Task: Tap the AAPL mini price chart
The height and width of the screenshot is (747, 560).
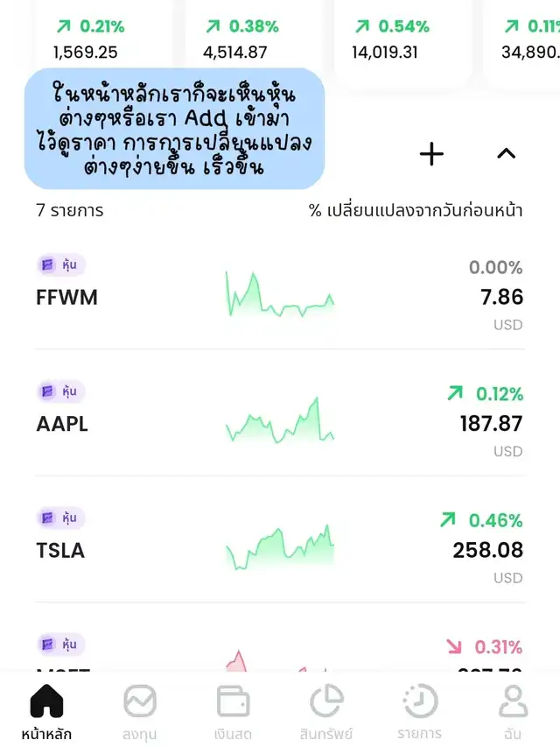Action: tap(280, 422)
